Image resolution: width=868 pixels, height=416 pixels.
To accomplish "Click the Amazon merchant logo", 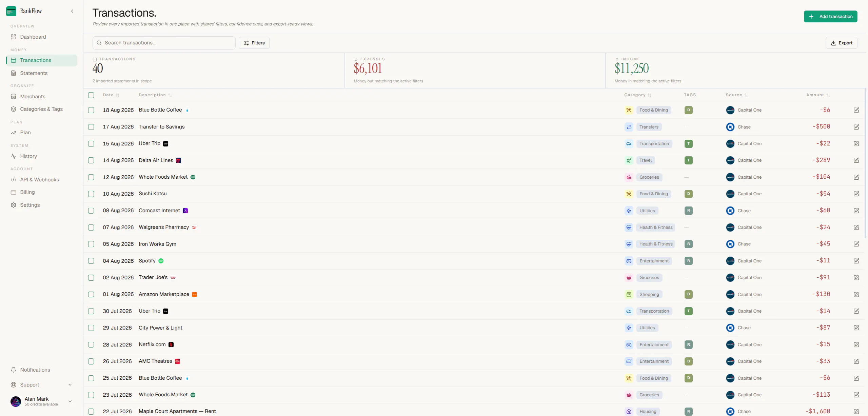I will [x=195, y=294].
